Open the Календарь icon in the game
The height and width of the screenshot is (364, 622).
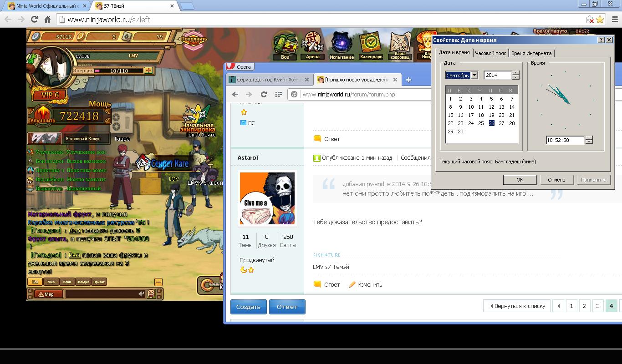[x=371, y=45]
